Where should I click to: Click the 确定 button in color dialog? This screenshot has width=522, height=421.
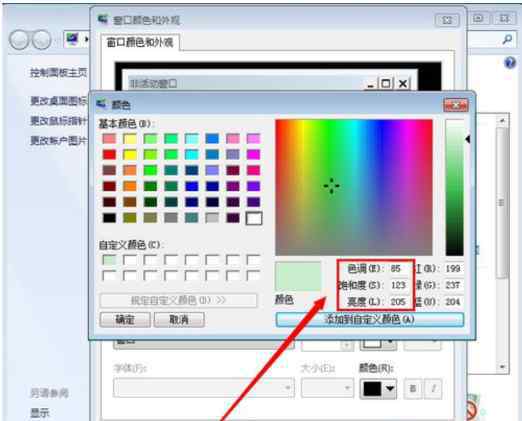125,320
